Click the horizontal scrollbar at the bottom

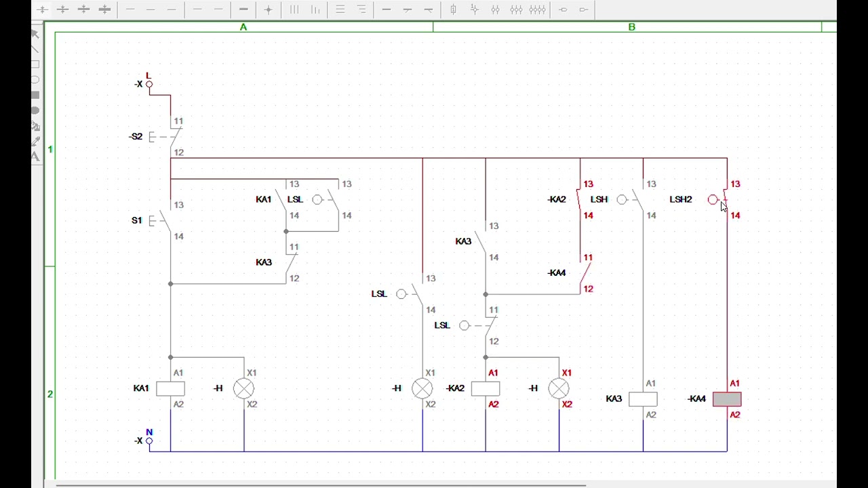click(320, 485)
